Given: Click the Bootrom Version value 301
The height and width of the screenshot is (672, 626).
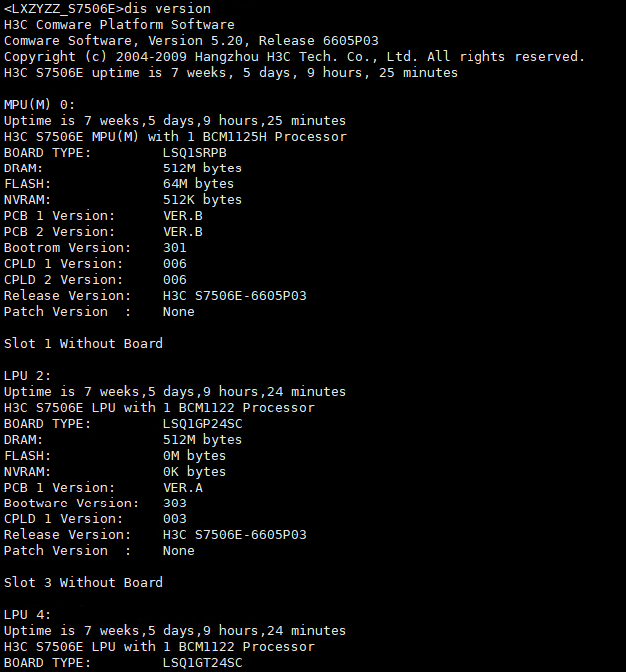Looking at the screenshot, I should click(x=175, y=248).
